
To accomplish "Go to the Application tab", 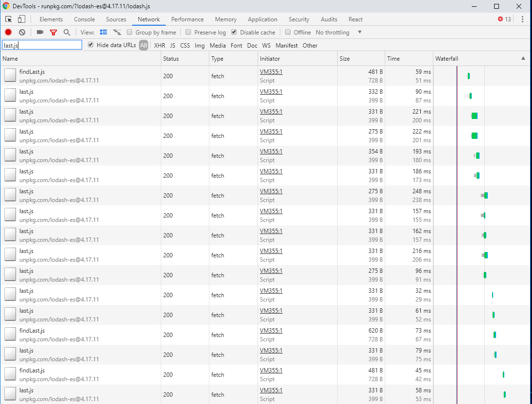I will click(x=263, y=19).
